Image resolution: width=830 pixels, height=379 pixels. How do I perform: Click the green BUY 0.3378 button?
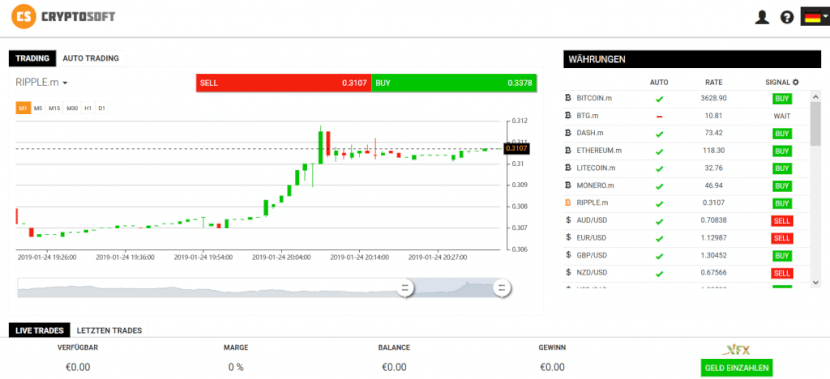pyautogui.click(x=454, y=83)
